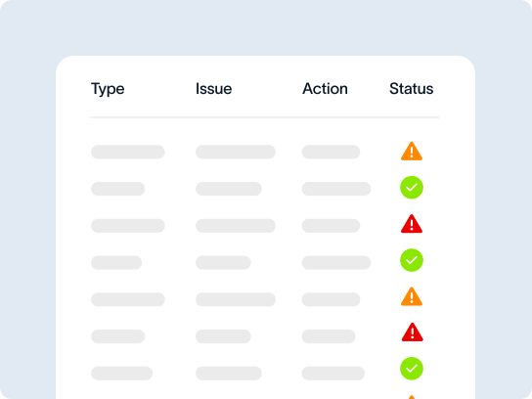Image resolution: width=532 pixels, height=399 pixels.
Task: Select the Action column header
Action: (325, 89)
